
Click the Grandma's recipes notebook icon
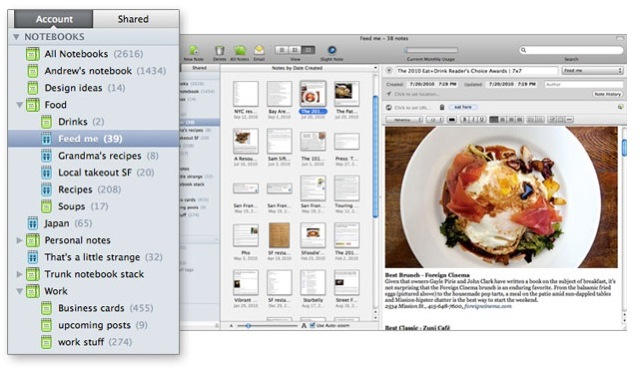[47, 155]
